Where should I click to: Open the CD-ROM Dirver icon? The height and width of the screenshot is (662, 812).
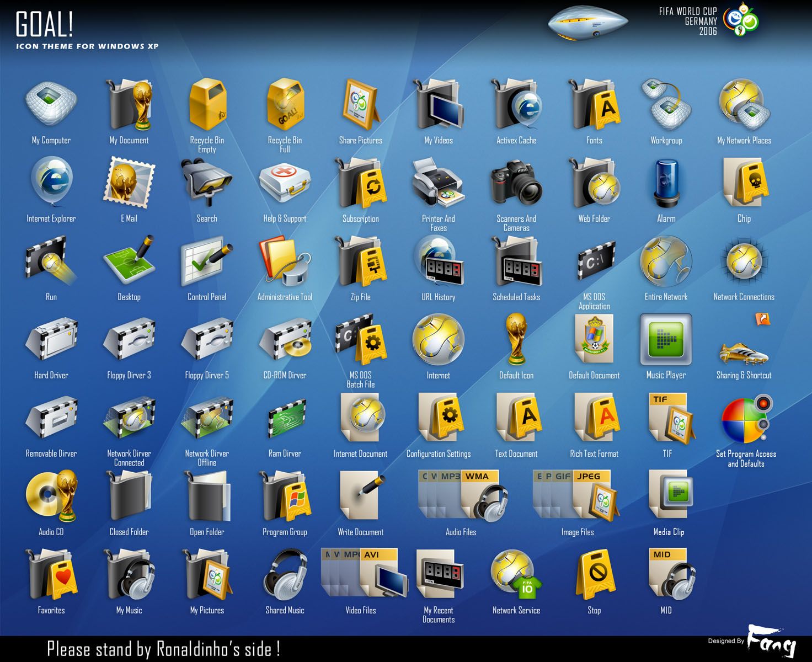click(285, 339)
